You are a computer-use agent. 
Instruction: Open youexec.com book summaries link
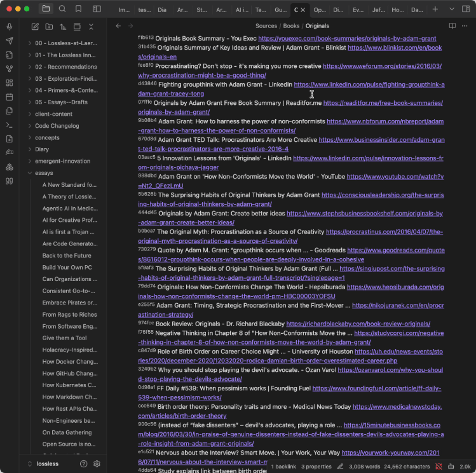(347, 39)
